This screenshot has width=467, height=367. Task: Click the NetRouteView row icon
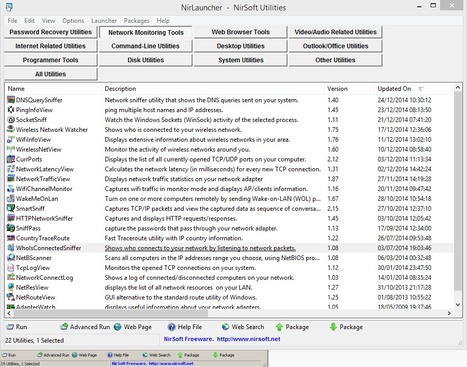click(11, 297)
